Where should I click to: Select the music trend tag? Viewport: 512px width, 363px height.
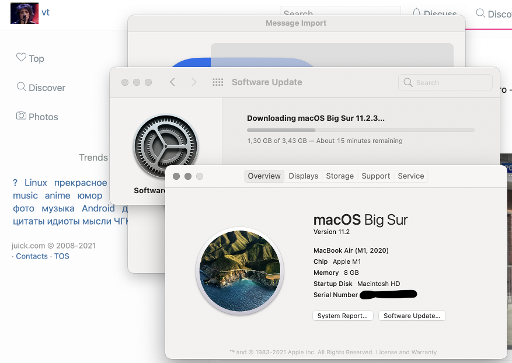25,196
